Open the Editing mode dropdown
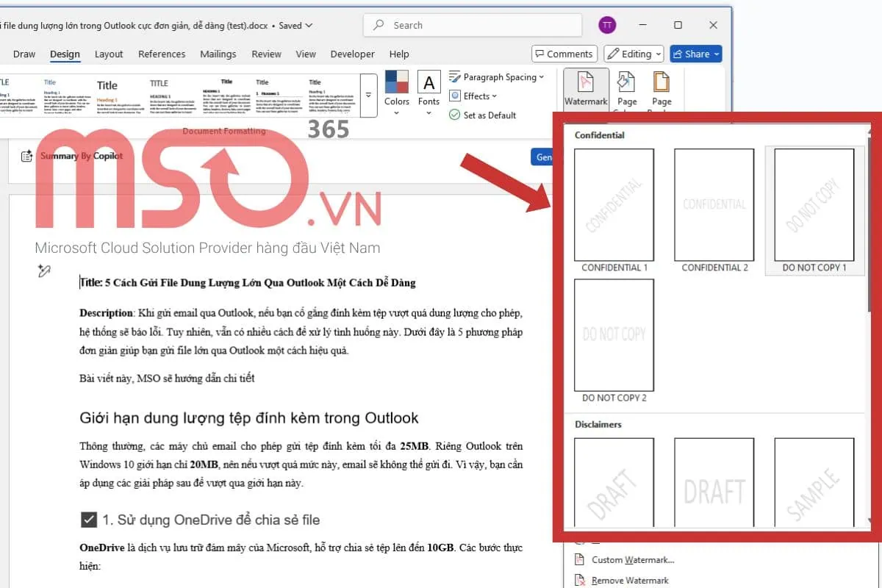 pyautogui.click(x=634, y=54)
